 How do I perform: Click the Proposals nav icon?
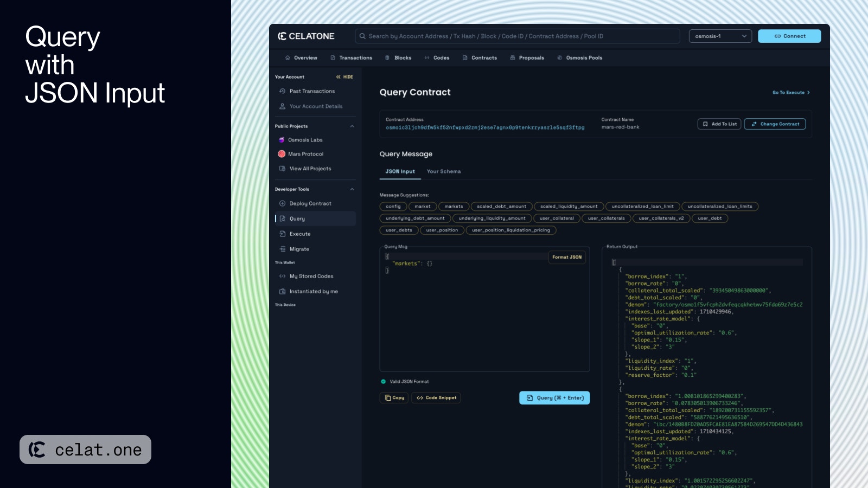pos(513,57)
